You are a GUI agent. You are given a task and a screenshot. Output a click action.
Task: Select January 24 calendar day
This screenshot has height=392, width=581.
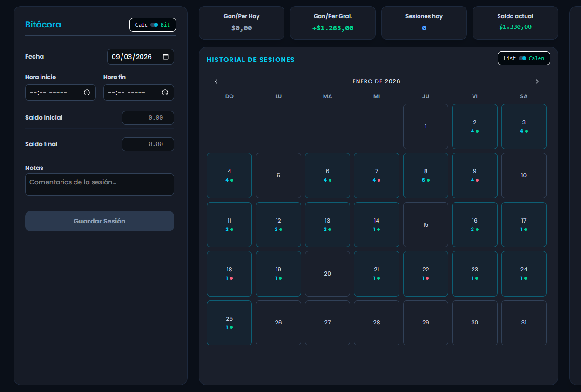(x=524, y=274)
